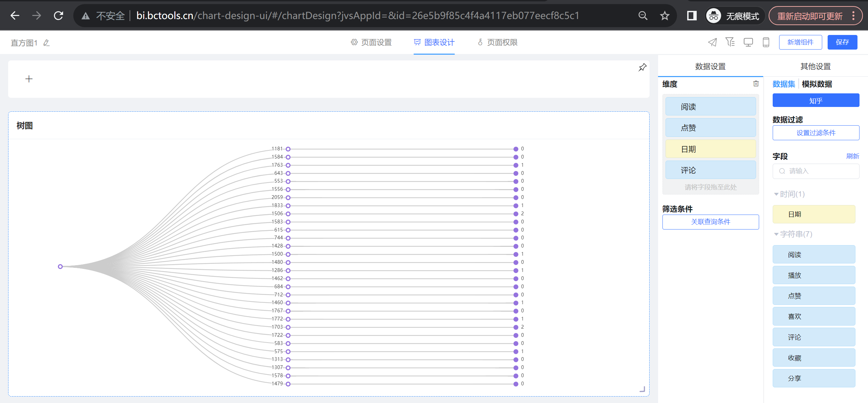The height and width of the screenshot is (403, 868).
Task: Switch to desktop monitor preview icon
Action: tap(748, 42)
